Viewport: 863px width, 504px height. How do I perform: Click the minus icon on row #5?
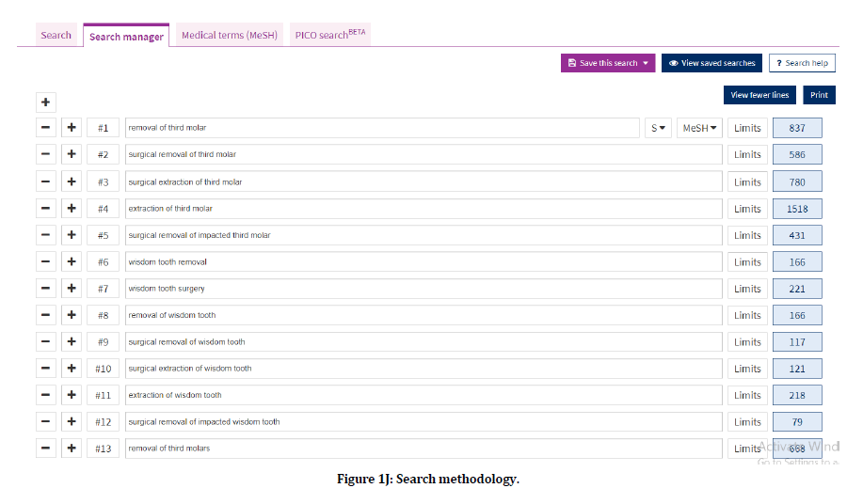[46, 235]
